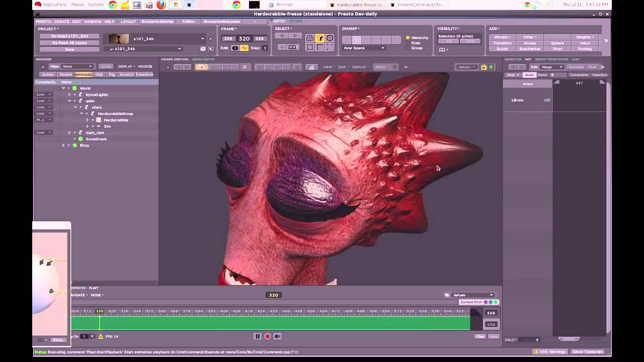Click the Step value field
This screenshot has height=362, width=644.
click(x=265, y=48)
